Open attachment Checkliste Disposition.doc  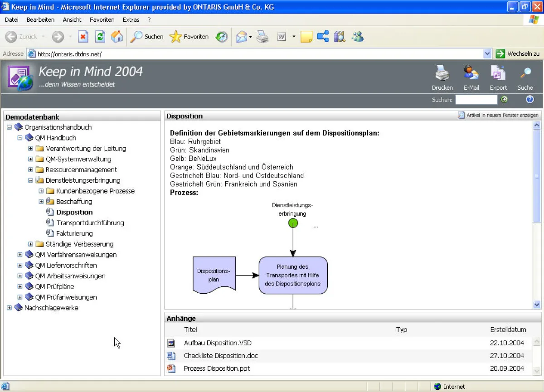[221, 356]
